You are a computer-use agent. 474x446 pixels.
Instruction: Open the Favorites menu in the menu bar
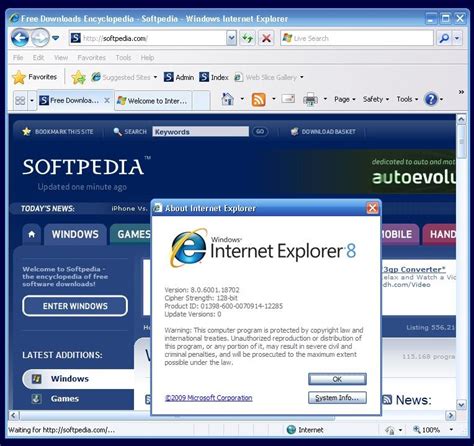click(91, 58)
